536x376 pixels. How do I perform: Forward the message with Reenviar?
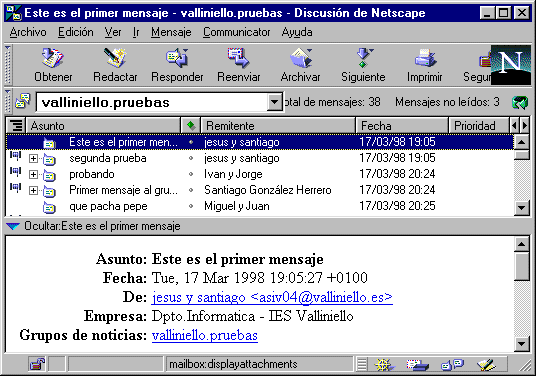[x=239, y=65]
